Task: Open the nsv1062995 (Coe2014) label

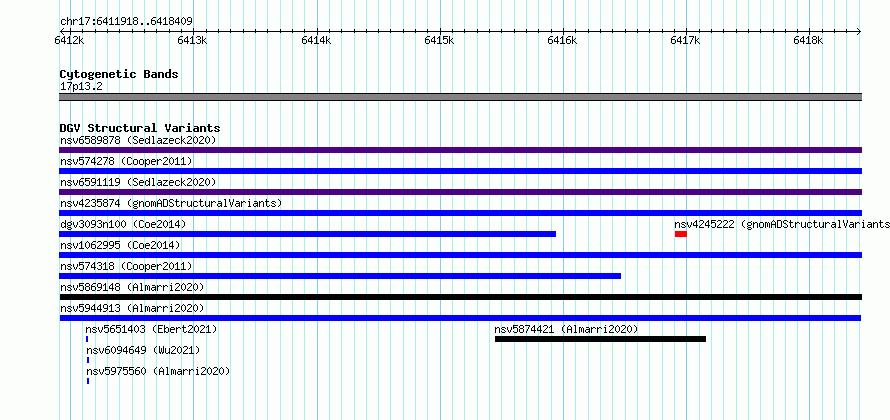Action: (120, 245)
